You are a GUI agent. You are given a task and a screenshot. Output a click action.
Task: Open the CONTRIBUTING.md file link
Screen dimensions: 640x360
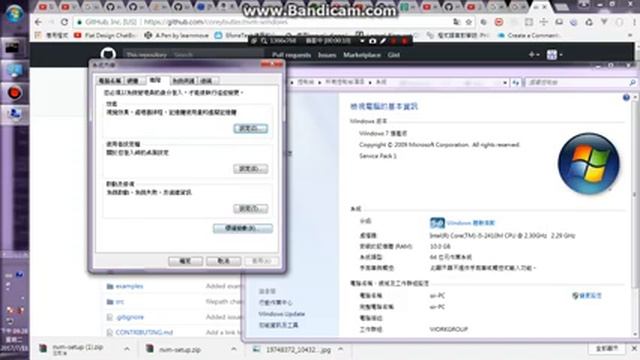144,333
